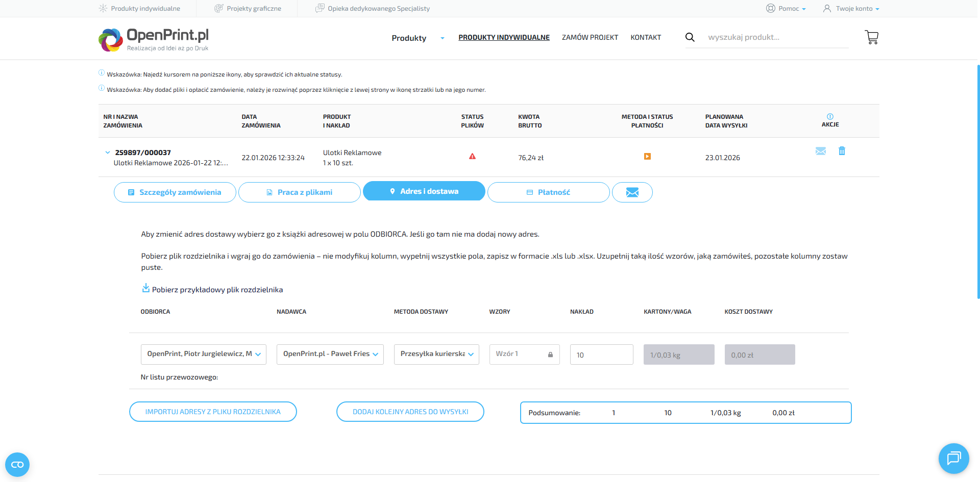Image resolution: width=980 pixels, height=482 pixels.
Task: Click the orange payment status icon
Action: click(x=647, y=157)
